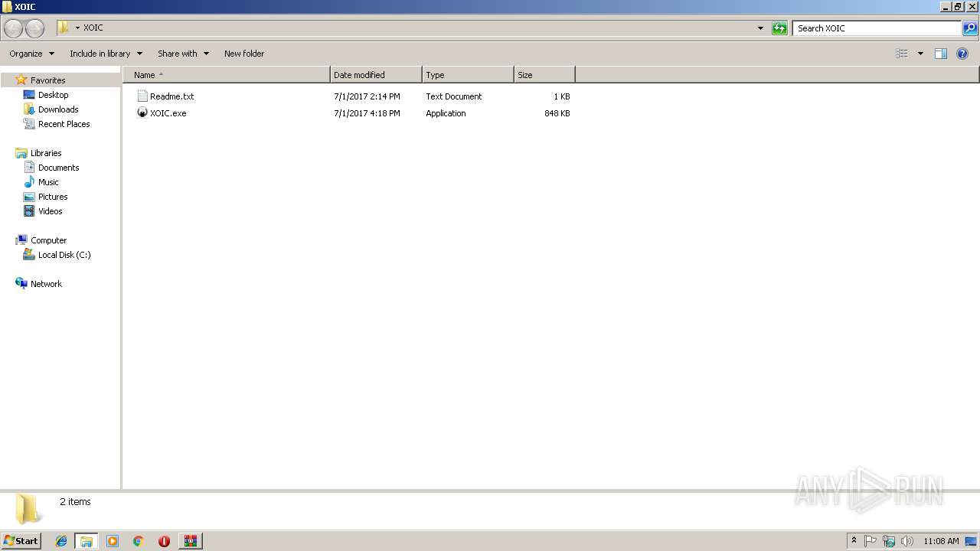Sort by Date modified column

tap(376, 75)
